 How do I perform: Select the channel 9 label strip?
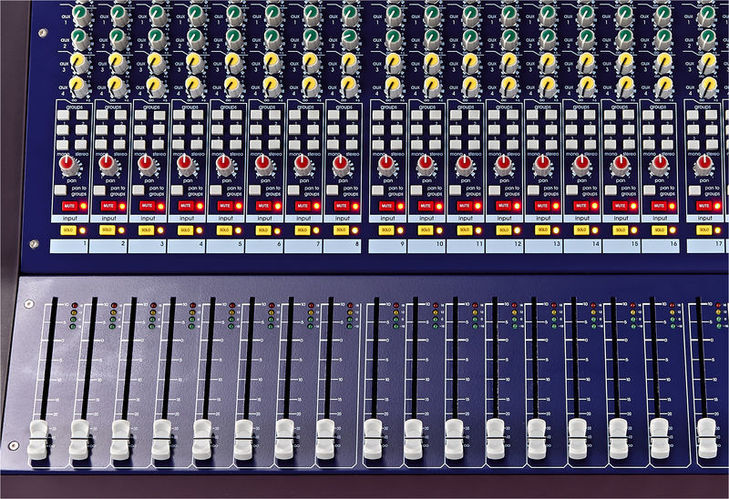387,246
